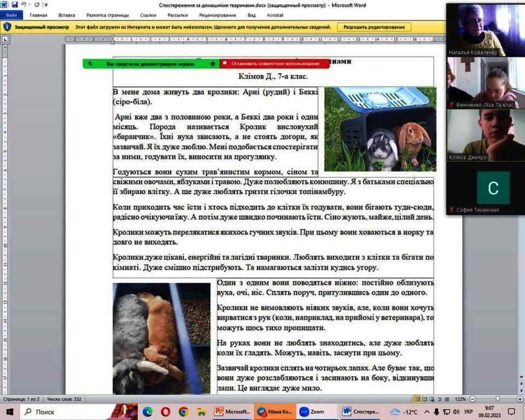Switch to Zoom app in taskbar
525x420 pixels.
(312, 412)
